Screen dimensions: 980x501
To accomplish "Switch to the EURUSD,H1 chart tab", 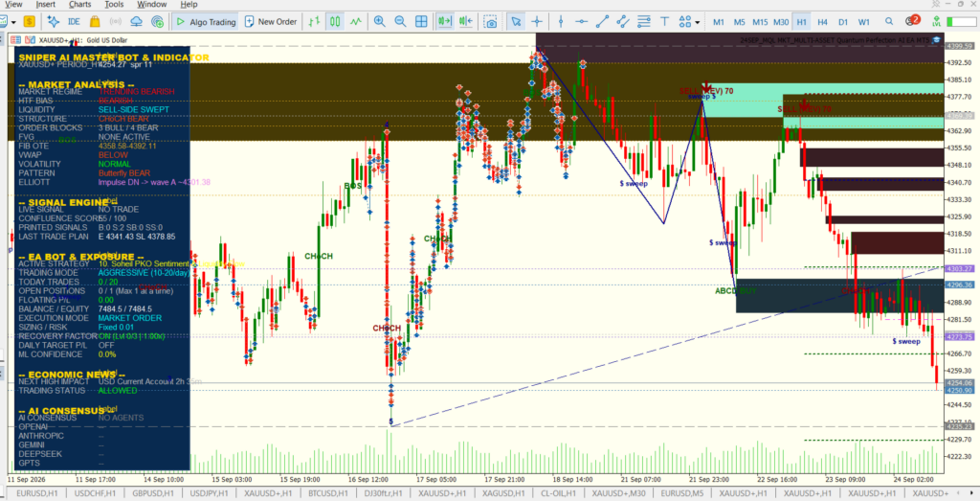I will (36, 493).
